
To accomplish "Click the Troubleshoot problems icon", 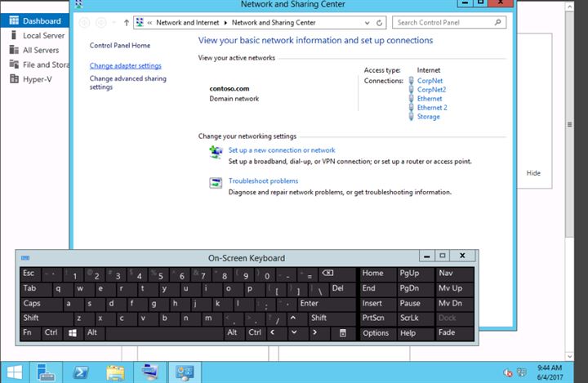I will click(216, 183).
